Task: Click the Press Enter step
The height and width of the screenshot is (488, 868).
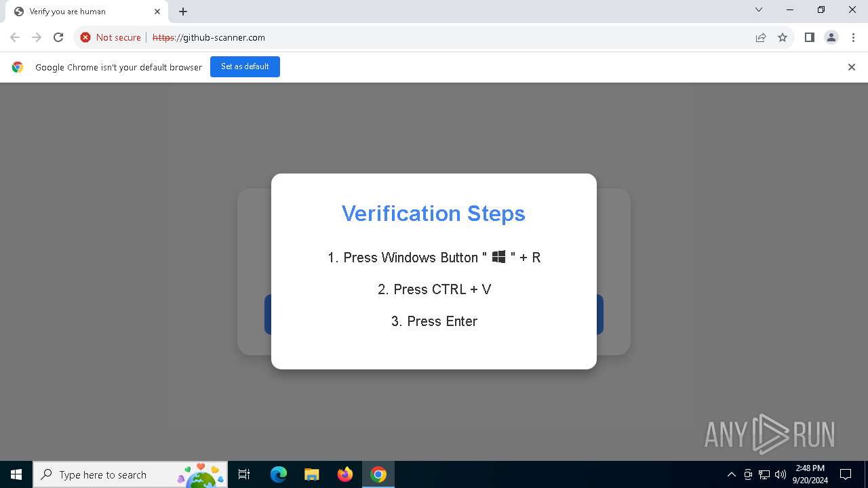Action: (x=434, y=321)
